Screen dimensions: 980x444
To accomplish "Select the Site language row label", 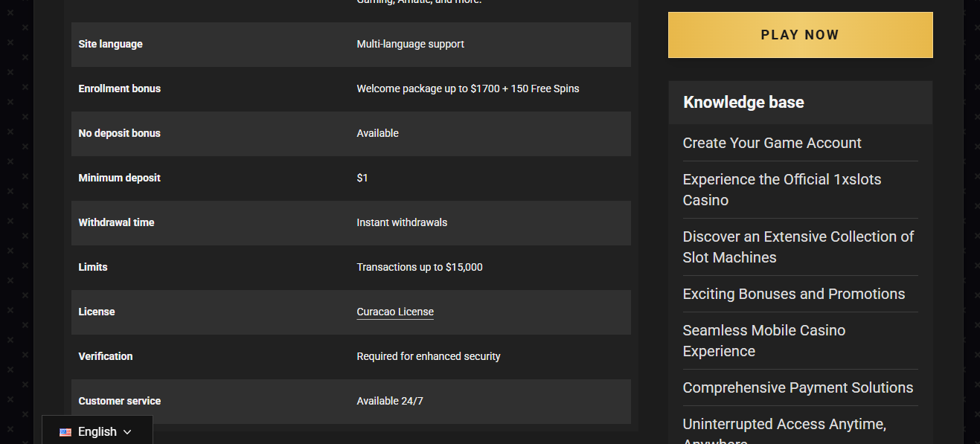I will 110,44.
